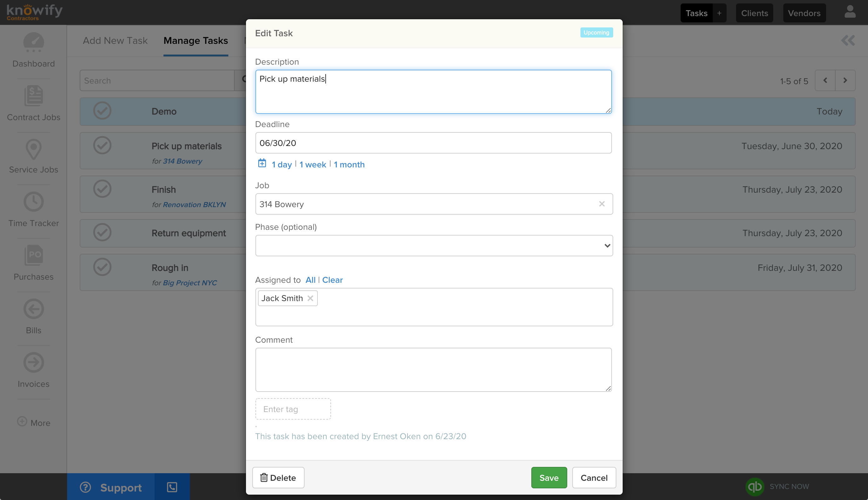Save the edited task
Screen dimensions: 868x500
(549, 478)
